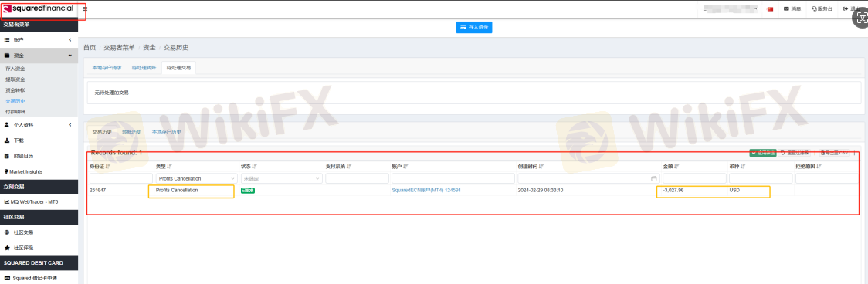Sort by the 金额 column sort icon
The width and height of the screenshot is (868, 284).
tap(676, 166)
